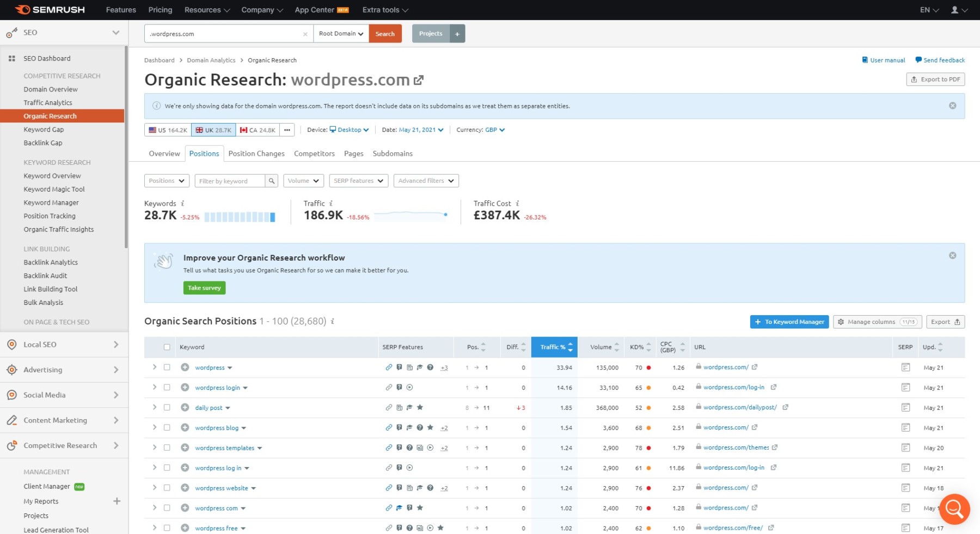The height and width of the screenshot is (534, 980).
Task: Add 'wordpress login' keyword with plus icon
Action: click(x=185, y=388)
